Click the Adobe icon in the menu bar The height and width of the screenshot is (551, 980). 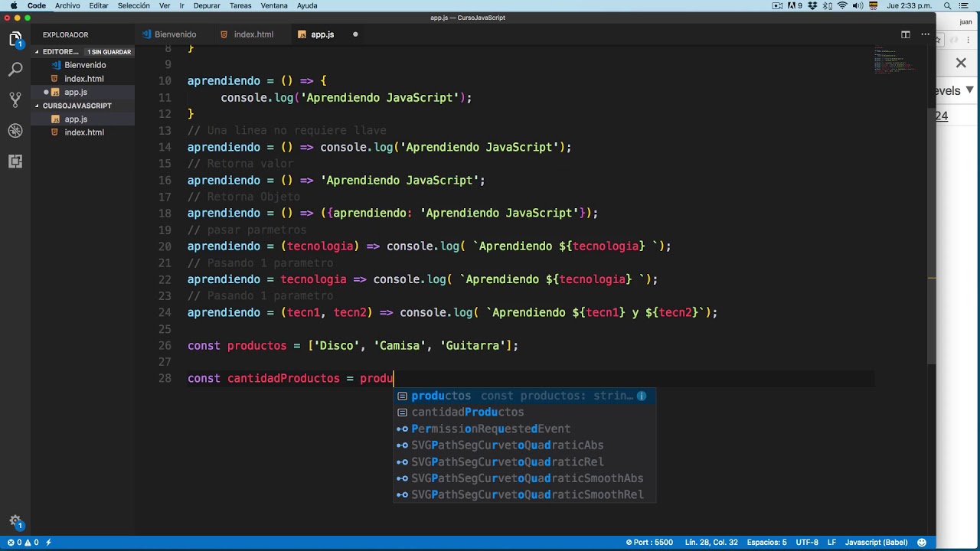795,5
